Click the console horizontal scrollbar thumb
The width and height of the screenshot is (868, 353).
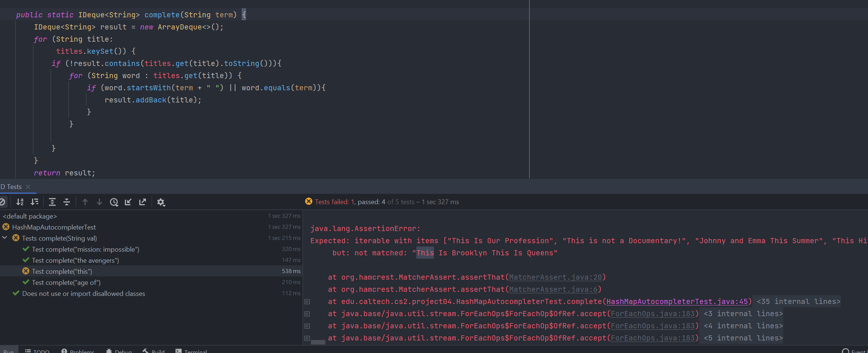(318, 342)
